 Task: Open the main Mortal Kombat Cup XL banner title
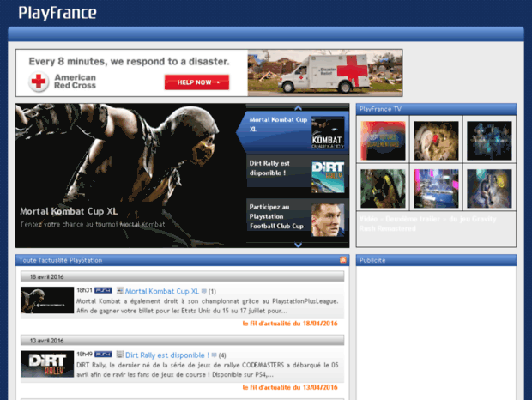tap(69, 211)
